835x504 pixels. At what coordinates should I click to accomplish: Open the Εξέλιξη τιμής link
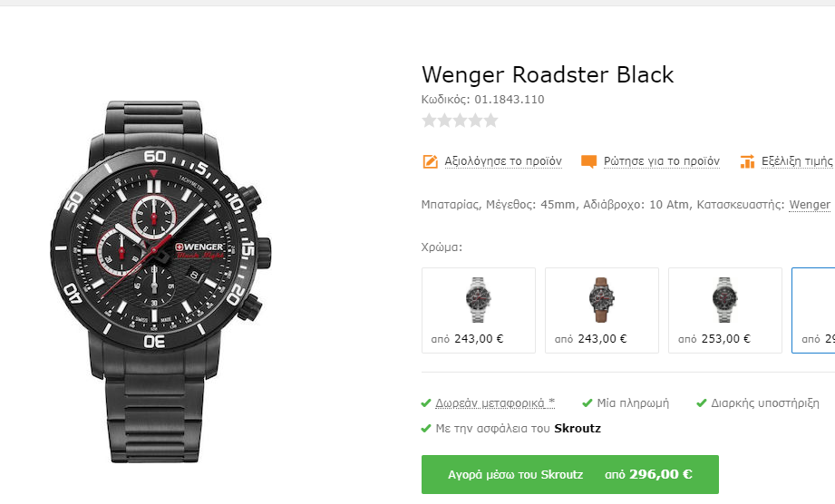coord(797,161)
